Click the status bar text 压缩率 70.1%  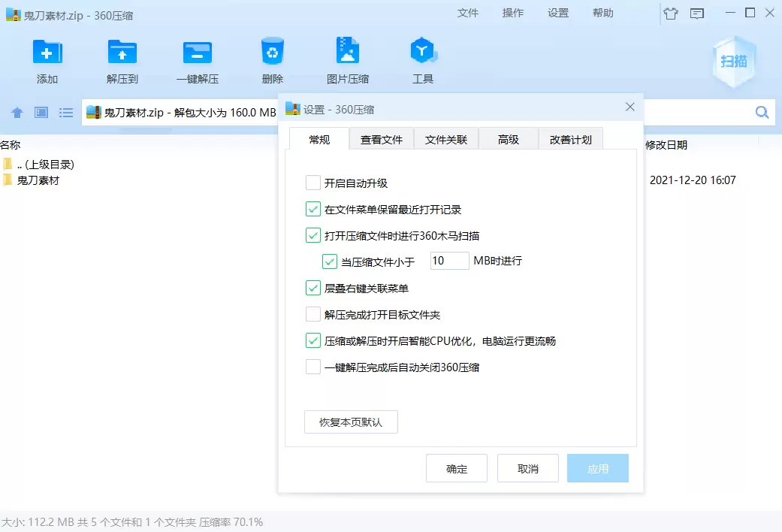(231, 522)
